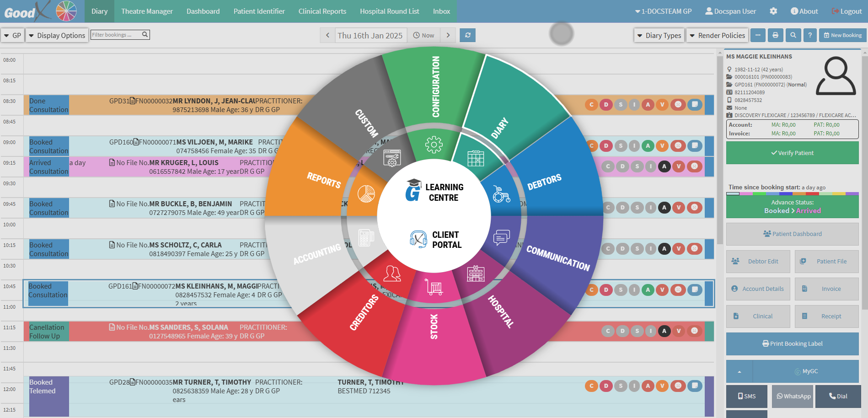Open the 1-DOCSTEAM GP practice dropdown
The image size is (868, 418).
[663, 11]
